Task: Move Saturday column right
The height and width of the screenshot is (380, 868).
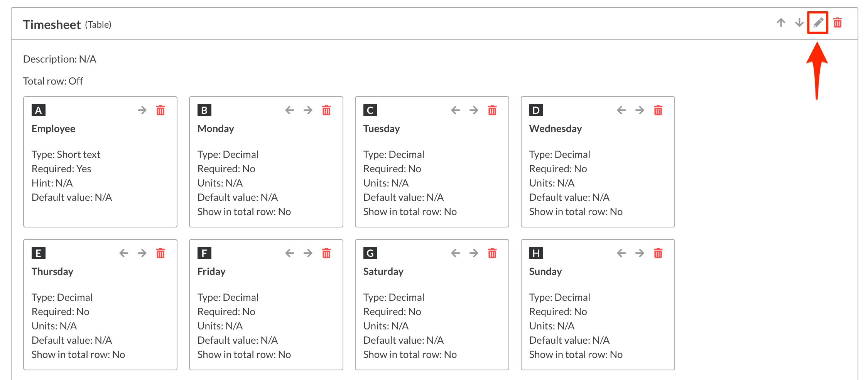Action: tap(474, 253)
